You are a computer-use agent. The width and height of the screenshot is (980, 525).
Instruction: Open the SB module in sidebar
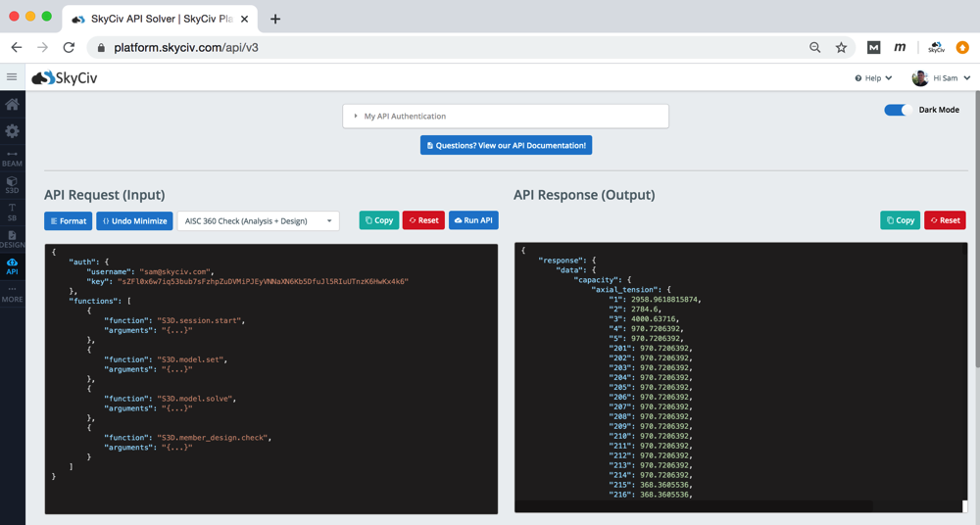pyautogui.click(x=12, y=212)
